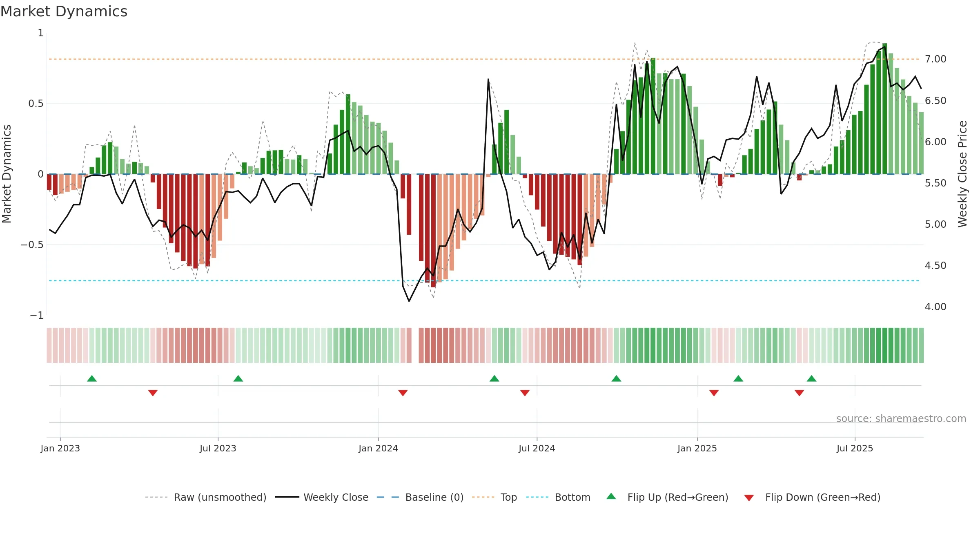Click the cyan dotted Bottom line sample in legend
The image size is (980, 551).
537,497
